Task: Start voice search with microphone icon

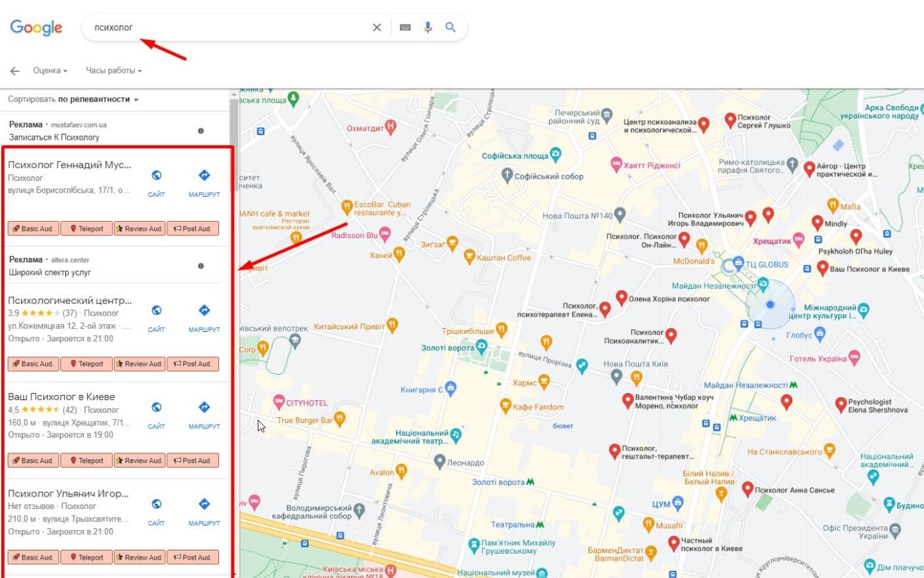Action: (428, 28)
